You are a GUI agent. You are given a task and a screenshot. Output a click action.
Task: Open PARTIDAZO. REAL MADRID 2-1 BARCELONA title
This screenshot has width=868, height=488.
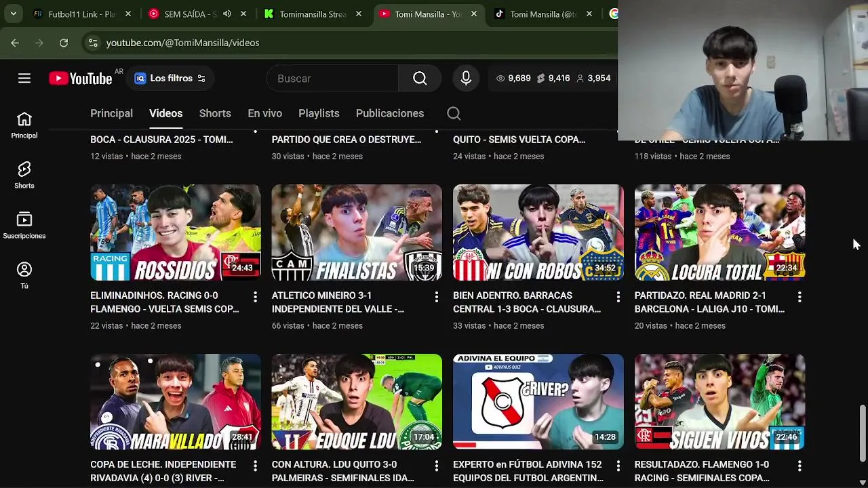click(x=709, y=302)
